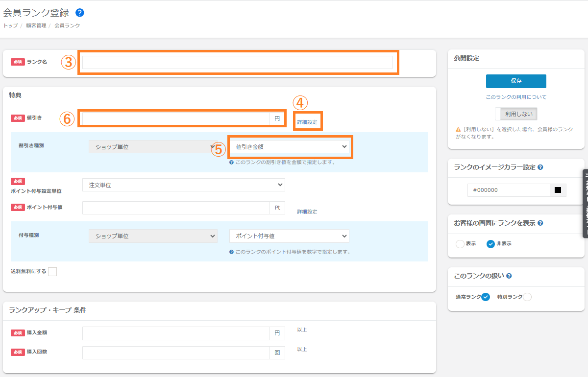Check the 送料無料にする checkbox
588x377 pixels.
click(52, 272)
